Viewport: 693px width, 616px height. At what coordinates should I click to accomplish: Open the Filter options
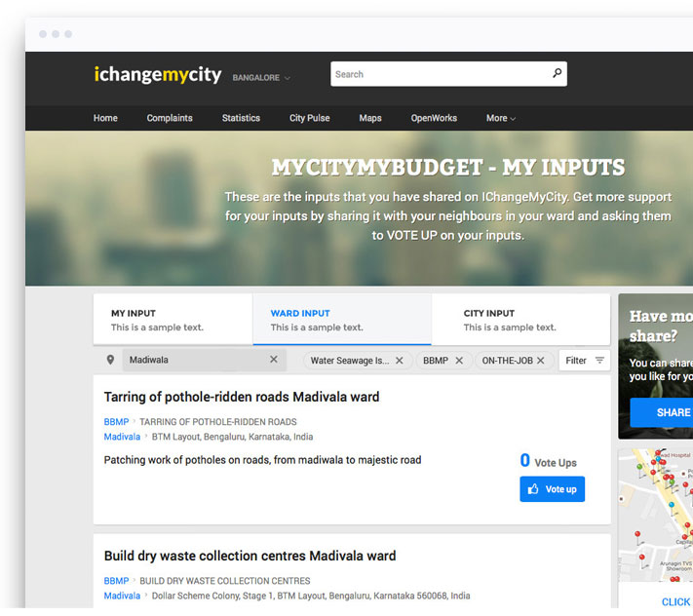tap(585, 361)
